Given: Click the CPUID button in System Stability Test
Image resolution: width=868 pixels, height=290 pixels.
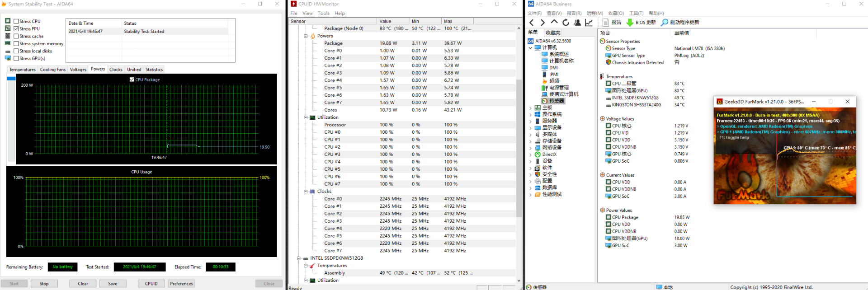Looking at the screenshot, I should click(x=151, y=284).
